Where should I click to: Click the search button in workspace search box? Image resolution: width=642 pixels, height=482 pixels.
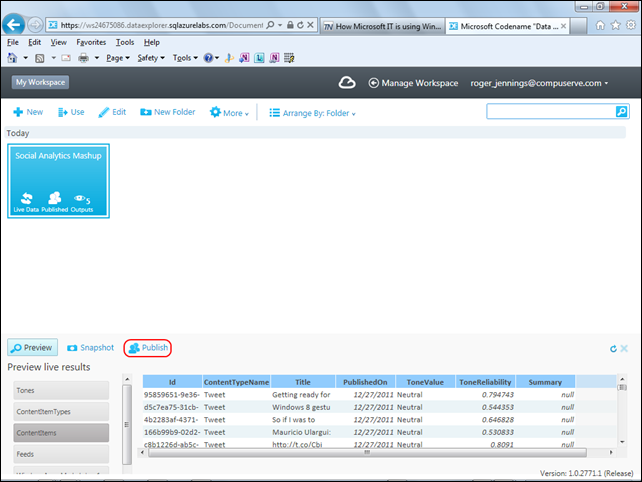click(x=621, y=111)
